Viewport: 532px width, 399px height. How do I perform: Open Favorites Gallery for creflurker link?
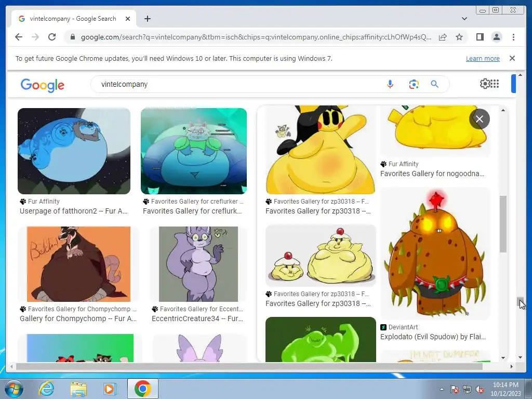[x=192, y=211]
